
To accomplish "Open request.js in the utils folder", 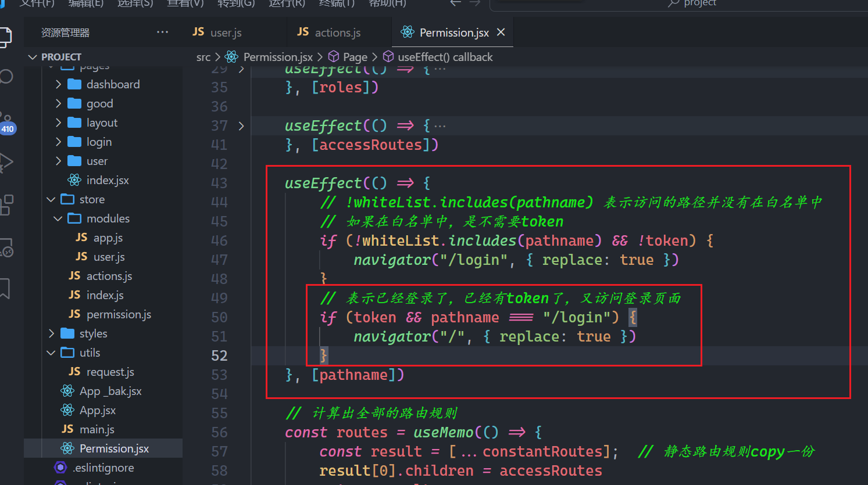I will click(110, 372).
